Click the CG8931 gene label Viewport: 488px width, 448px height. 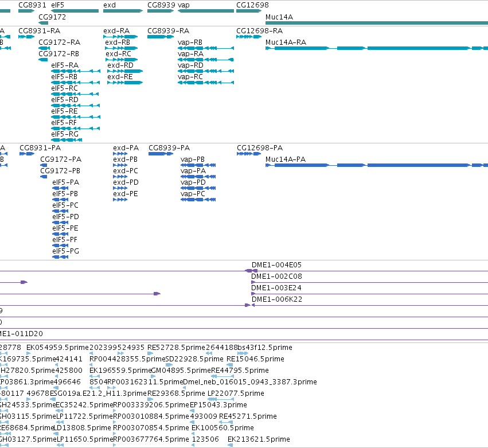tap(32, 5)
